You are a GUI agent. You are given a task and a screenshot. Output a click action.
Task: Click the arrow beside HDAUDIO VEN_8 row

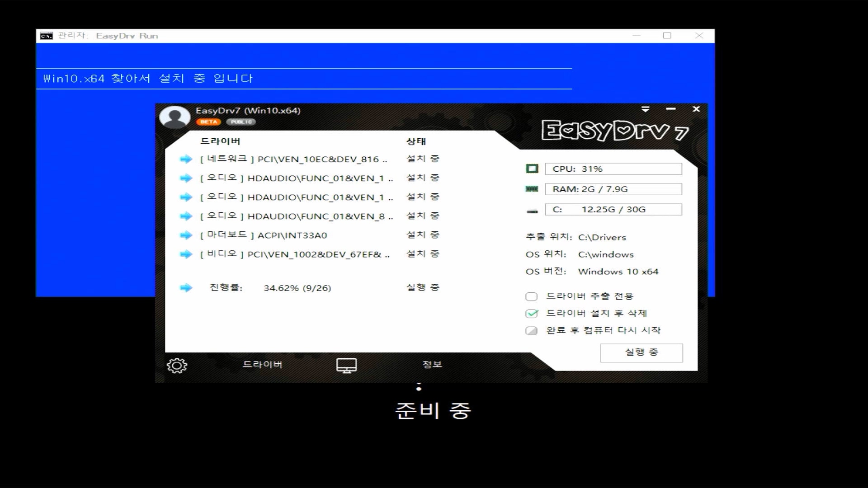click(186, 216)
